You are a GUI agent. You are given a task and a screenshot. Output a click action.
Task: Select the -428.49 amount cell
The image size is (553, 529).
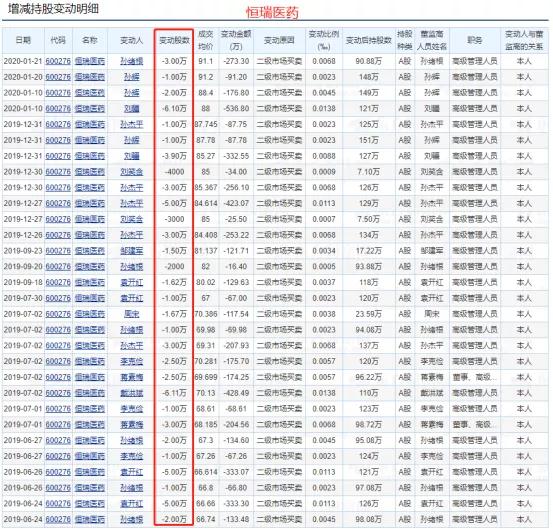(x=236, y=393)
